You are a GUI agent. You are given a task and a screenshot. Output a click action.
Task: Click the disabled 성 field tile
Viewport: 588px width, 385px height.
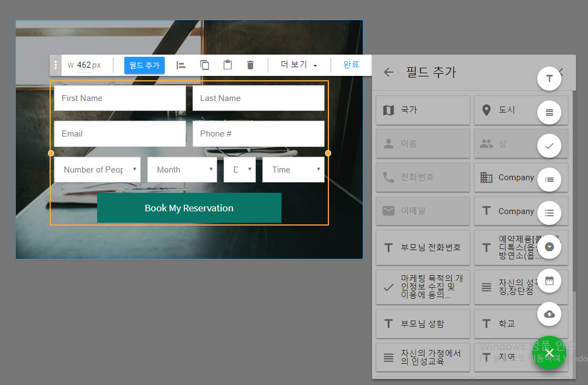(x=521, y=144)
